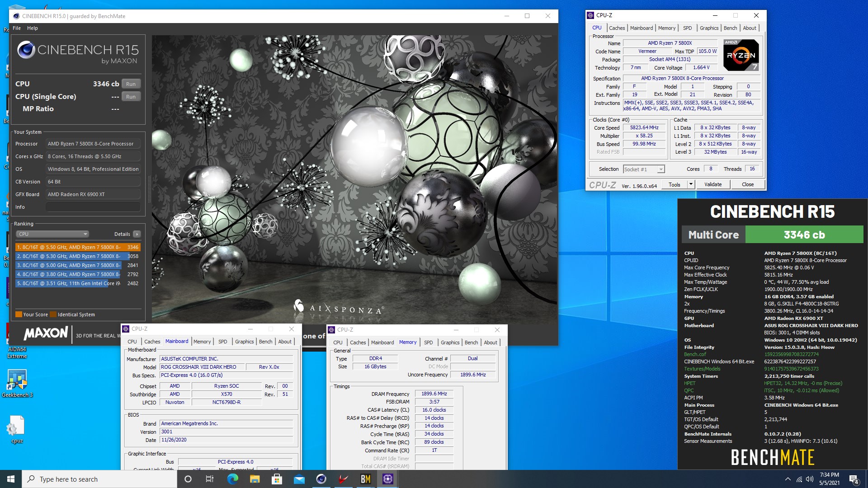
Task: Open the CPU ranking dropdown in Cinebench
Action: click(52, 234)
